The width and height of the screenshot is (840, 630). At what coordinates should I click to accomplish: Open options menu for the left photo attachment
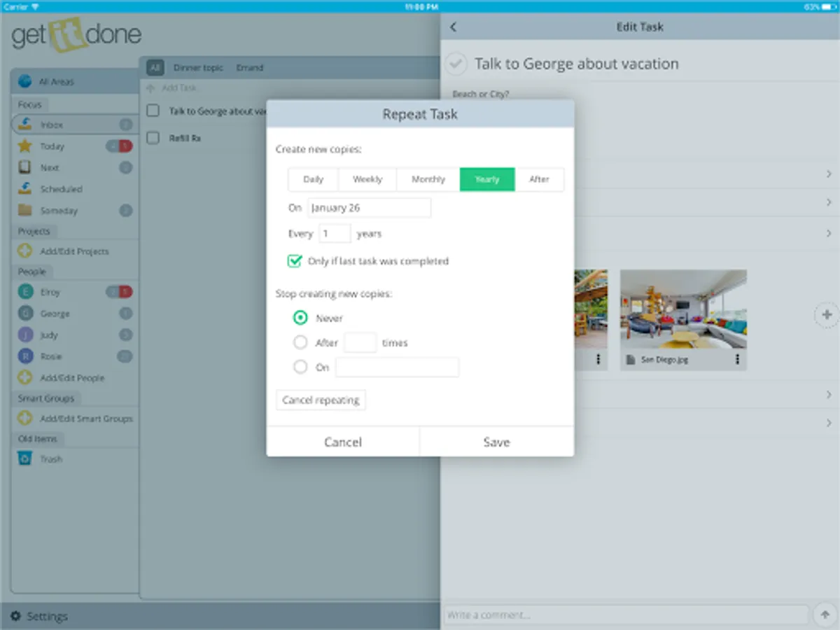598,359
